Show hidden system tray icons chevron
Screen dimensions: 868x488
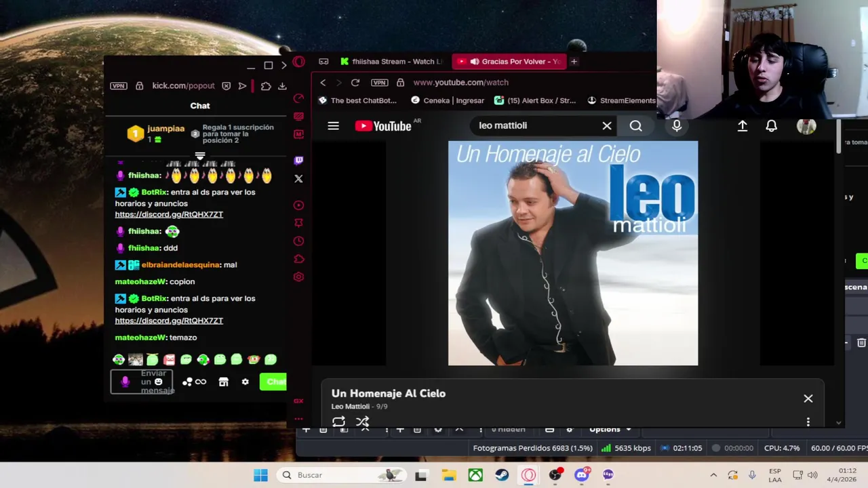[x=713, y=475]
